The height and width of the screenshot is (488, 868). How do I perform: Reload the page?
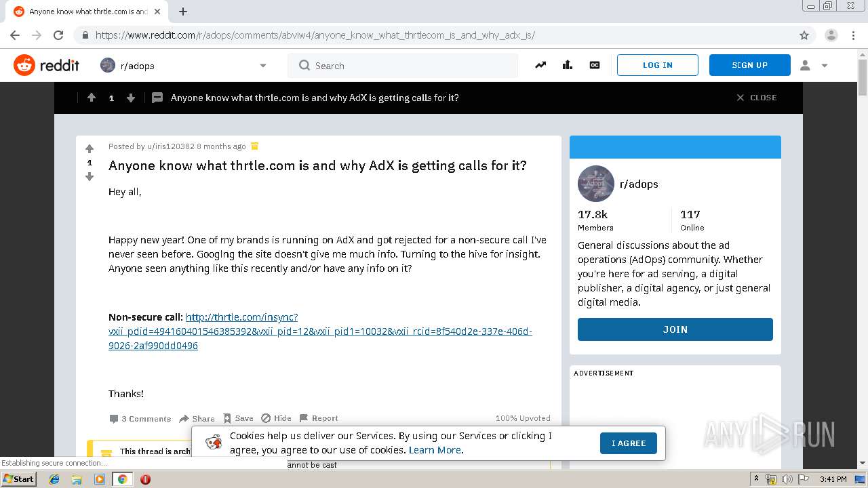[58, 35]
